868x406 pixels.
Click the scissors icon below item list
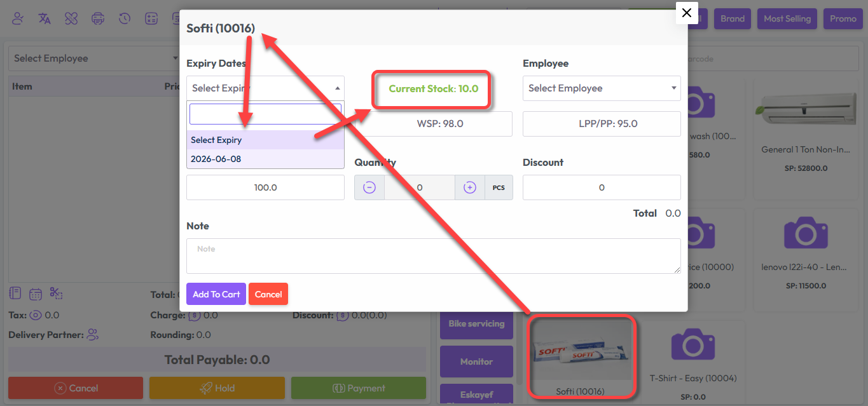56,294
